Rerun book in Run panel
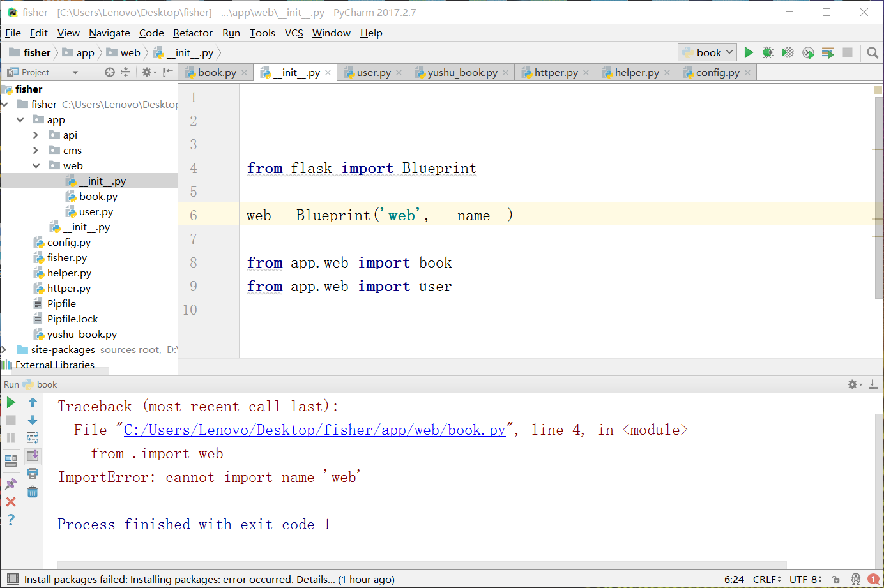Image resolution: width=884 pixels, height=588 pixels. click(x=11, y=402)
